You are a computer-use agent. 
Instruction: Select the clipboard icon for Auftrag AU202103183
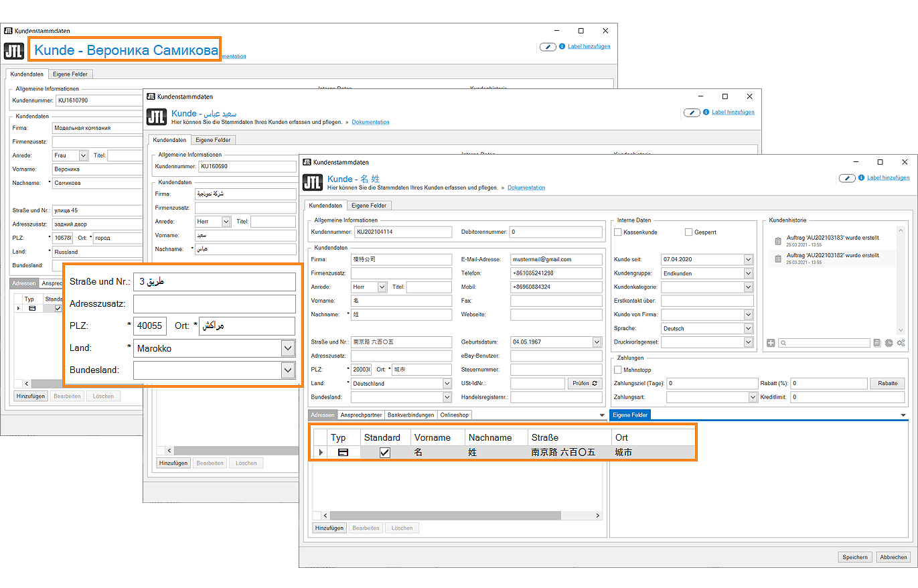(x=777, y=241)
